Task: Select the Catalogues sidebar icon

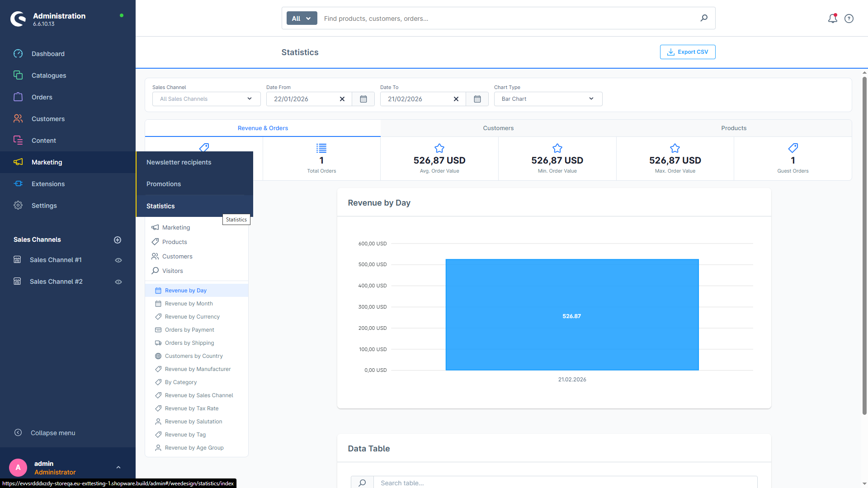Action: [18, 75]
